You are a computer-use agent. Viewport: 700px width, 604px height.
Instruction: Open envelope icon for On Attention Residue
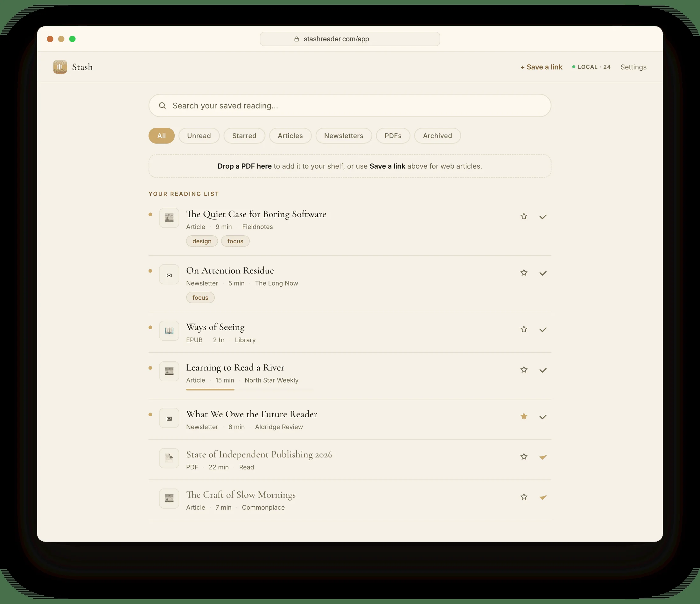pos(169,274)
